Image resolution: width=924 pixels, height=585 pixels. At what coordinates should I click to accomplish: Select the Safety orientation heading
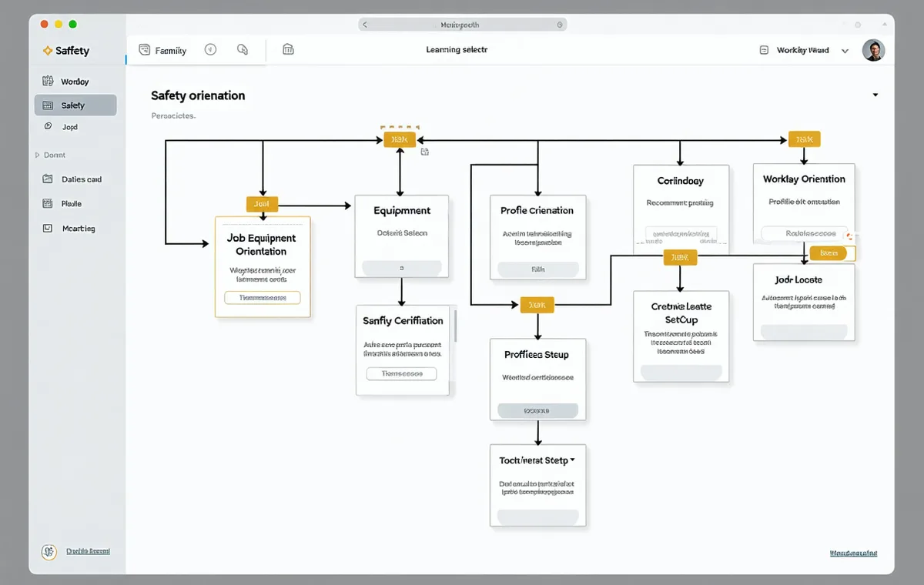tap(198, 95)
